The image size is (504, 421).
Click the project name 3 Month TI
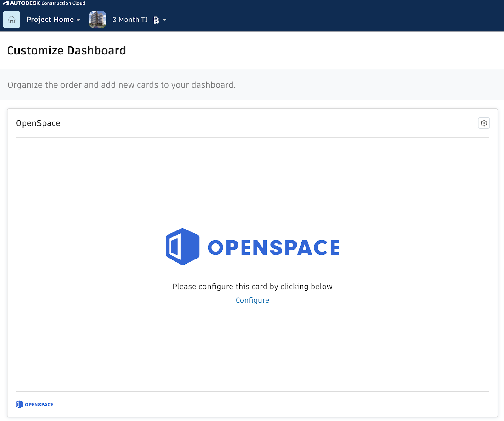coord(130,20)
